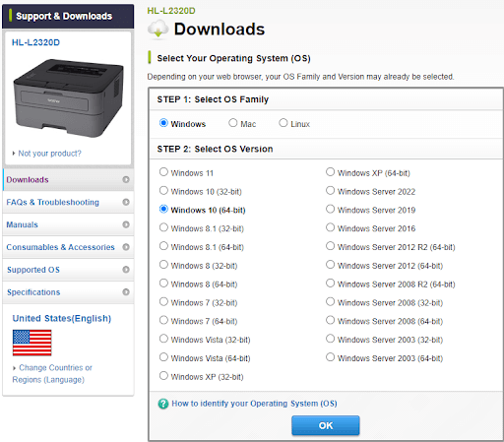Select the Windows OS family radio button
Image resolution: width=504 pixels, height=442 pixels.
(x=163, y=123)
